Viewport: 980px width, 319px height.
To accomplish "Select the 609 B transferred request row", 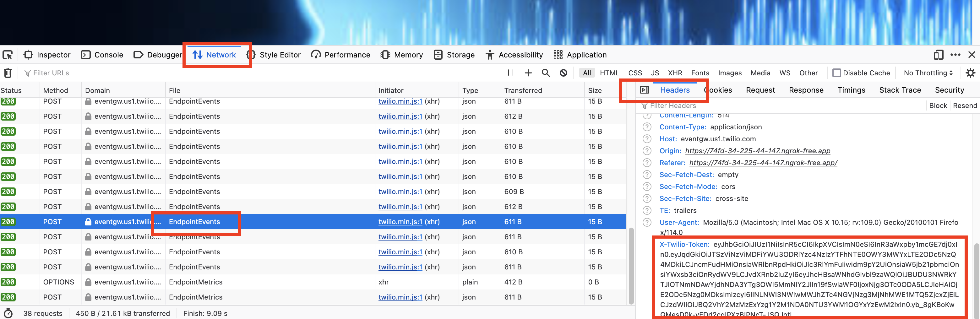I will tap(313, 192).
